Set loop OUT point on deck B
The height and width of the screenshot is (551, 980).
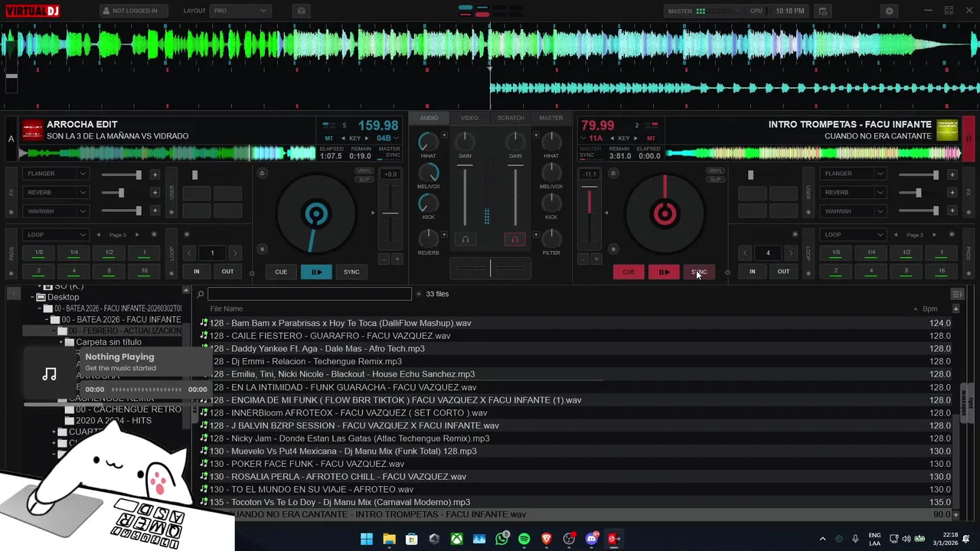[783, 272]
